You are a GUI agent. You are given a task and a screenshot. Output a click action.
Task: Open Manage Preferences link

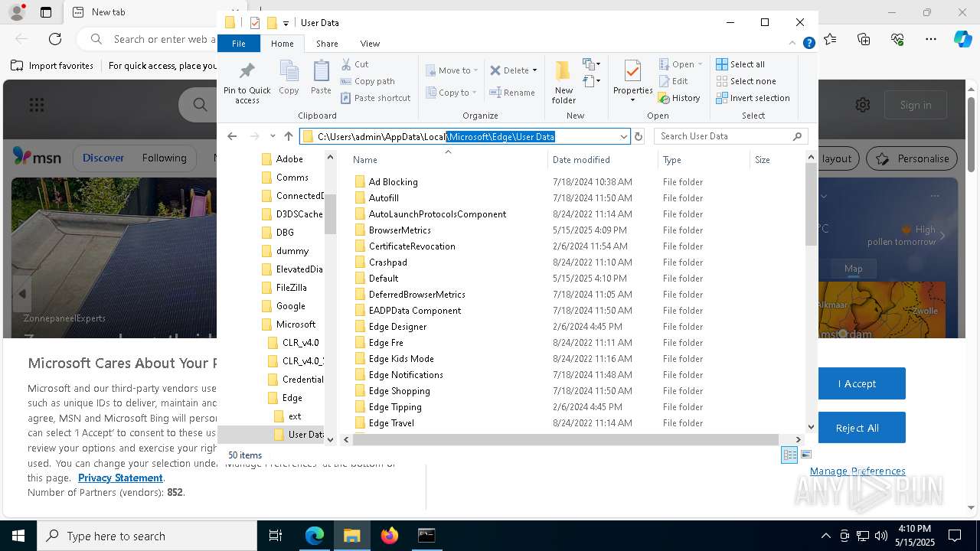857,471
